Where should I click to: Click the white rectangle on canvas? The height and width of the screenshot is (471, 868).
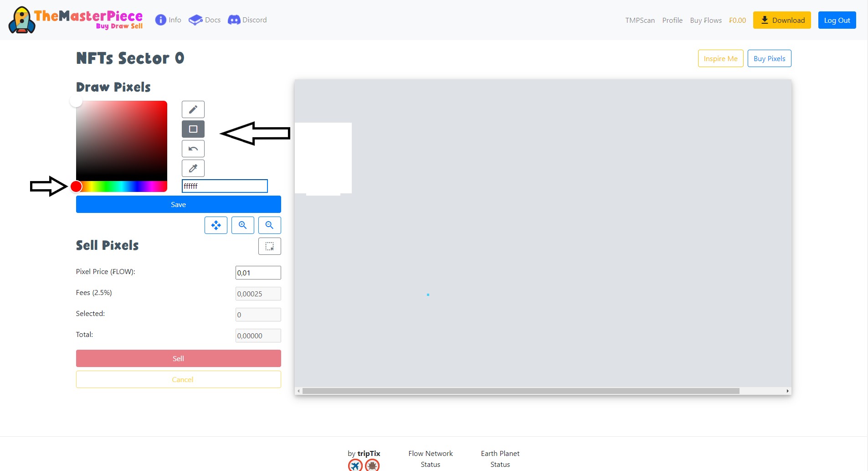coord(324,158)
